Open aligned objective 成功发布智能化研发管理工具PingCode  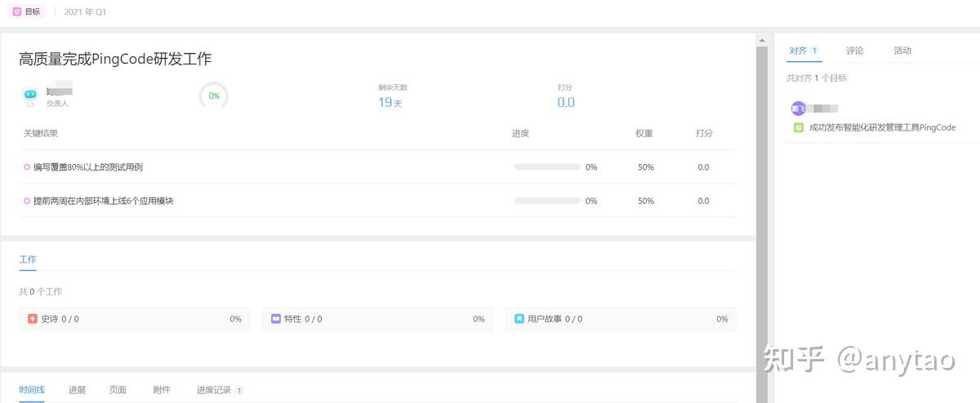click(x=881, y=127)
